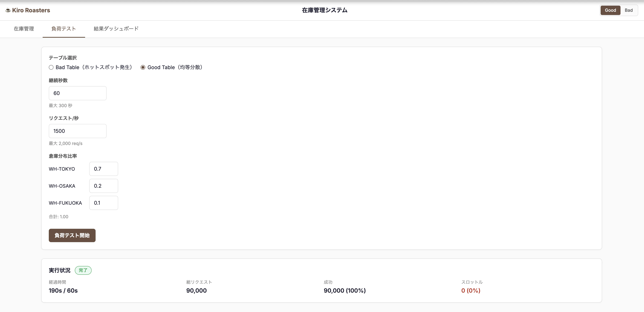The image size is (644, 312).
Task: Edit the WH-FUKUOKA ratio field
Action: click(104, 203)
